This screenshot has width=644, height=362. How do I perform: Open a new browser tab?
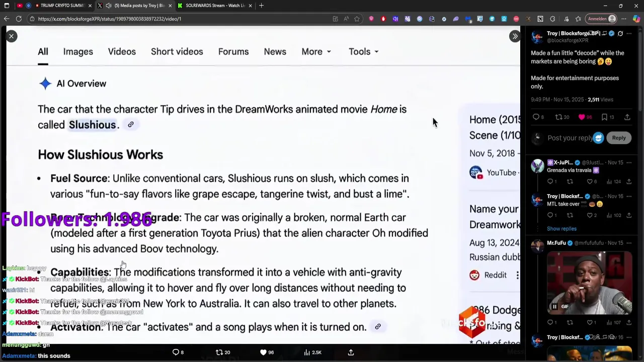262,6
